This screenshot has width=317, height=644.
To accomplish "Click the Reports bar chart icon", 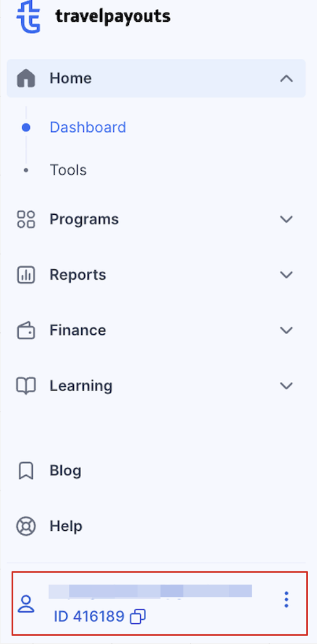I will pos(26,274).
